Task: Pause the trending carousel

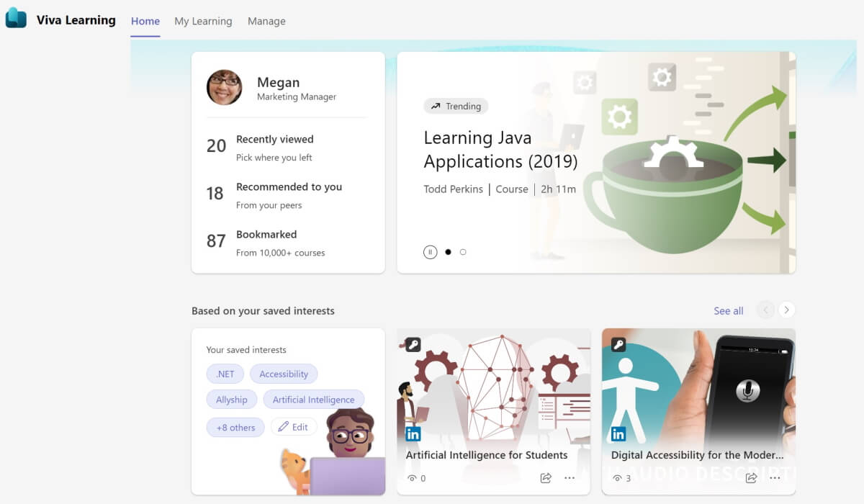Action: (430, 252)
